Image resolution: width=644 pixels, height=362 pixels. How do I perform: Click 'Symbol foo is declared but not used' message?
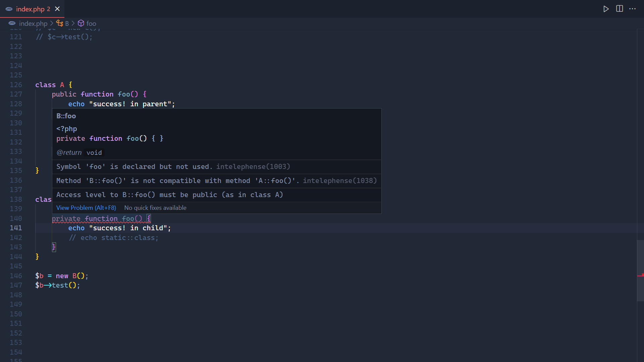[x=134, y=167]
